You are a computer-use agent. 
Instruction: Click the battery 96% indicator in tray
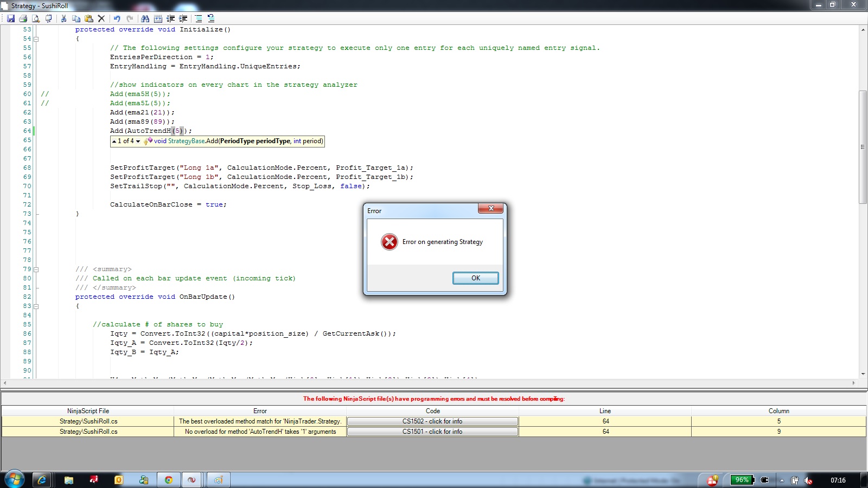click(x=742, y=480)
